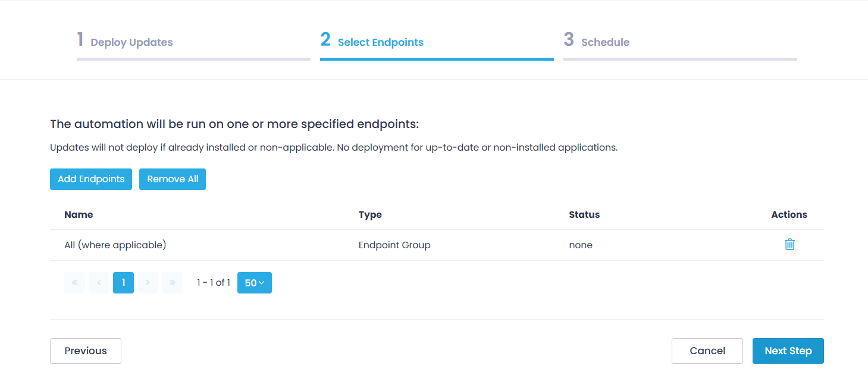The width and height of the screenshot is (868, 381).
Task: Click the Type column header
Action: (x=370, y=215)
